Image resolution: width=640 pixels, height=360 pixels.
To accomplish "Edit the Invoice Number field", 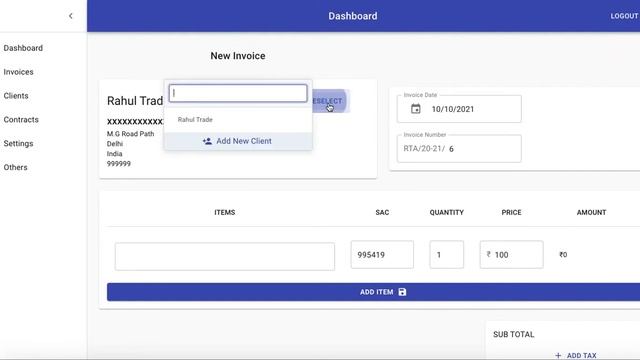I will click(x=459, y=149).
